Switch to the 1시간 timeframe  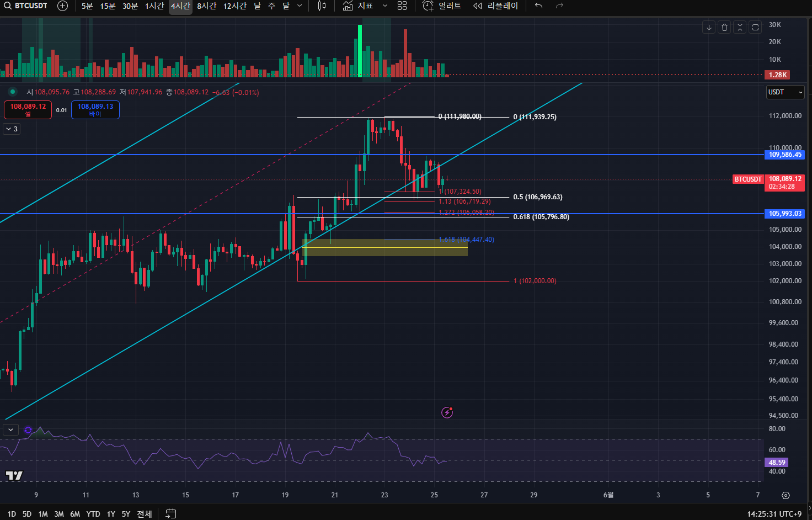(x=154, y=6)
